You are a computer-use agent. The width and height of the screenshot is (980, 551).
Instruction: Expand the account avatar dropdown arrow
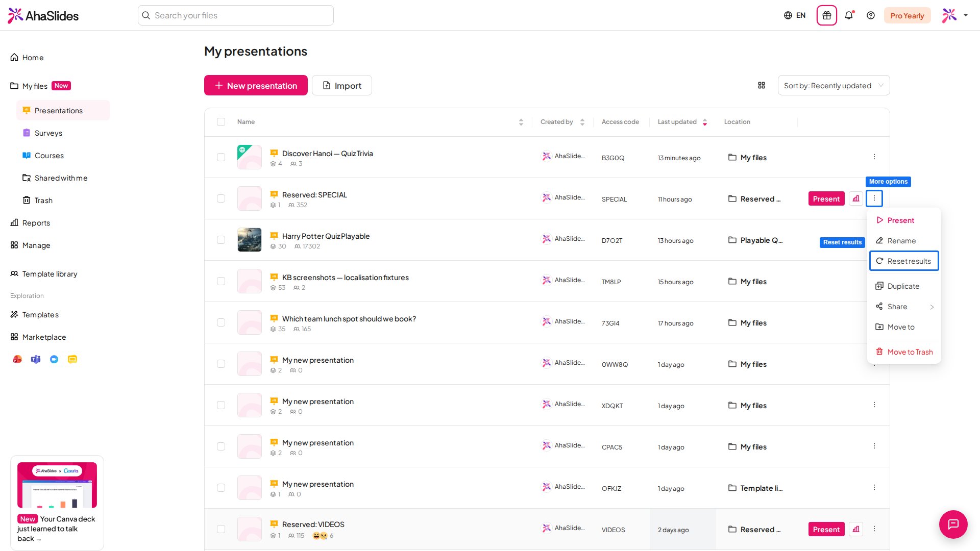pyautogui.click(x=966, y=15)
